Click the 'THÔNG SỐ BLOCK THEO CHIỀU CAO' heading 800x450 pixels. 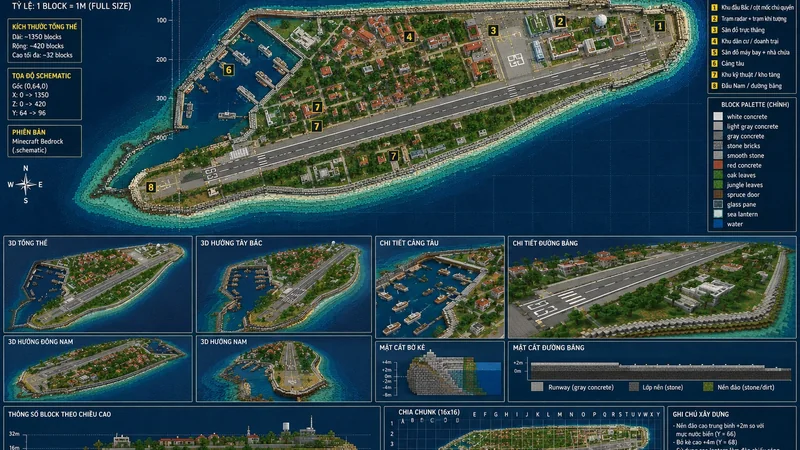click(59, 414)
